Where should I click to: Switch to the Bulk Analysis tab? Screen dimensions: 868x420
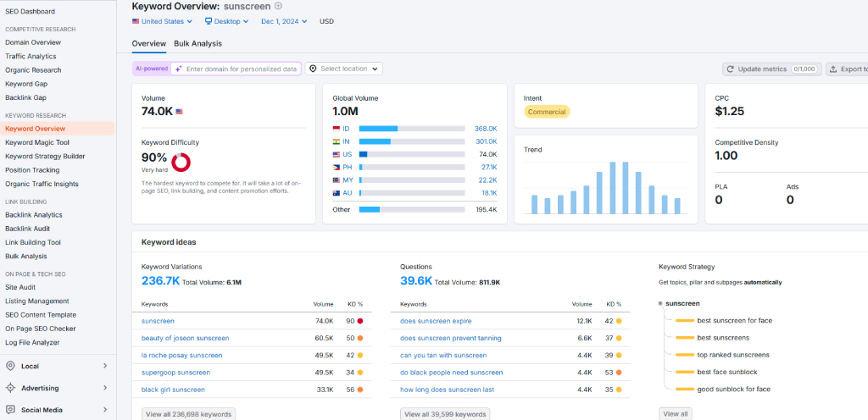coord(198,43)
